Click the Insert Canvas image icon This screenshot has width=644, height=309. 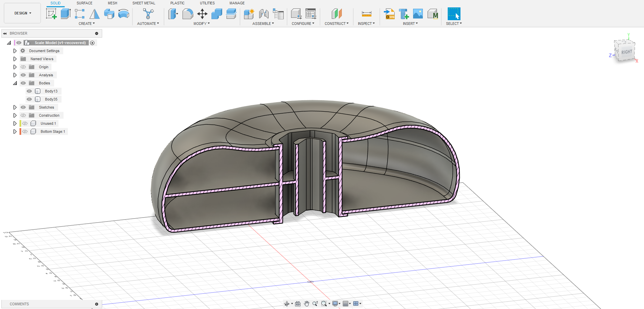(418, 14)
